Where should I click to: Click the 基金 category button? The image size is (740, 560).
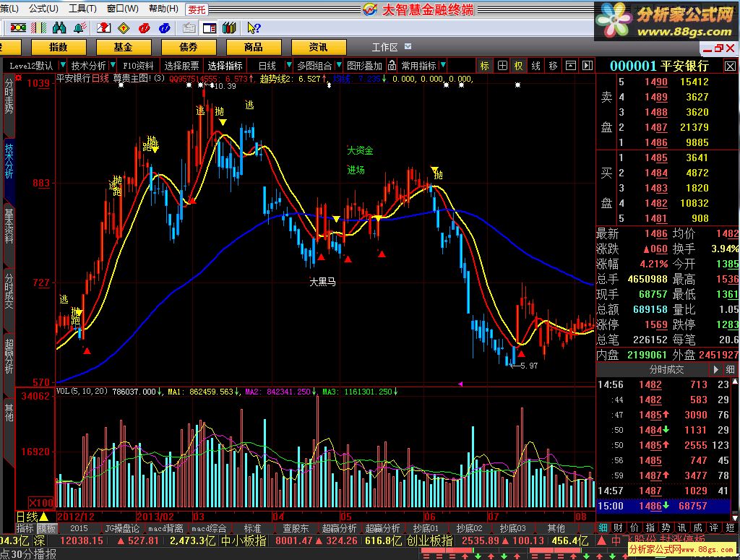[x=124, y=47]
